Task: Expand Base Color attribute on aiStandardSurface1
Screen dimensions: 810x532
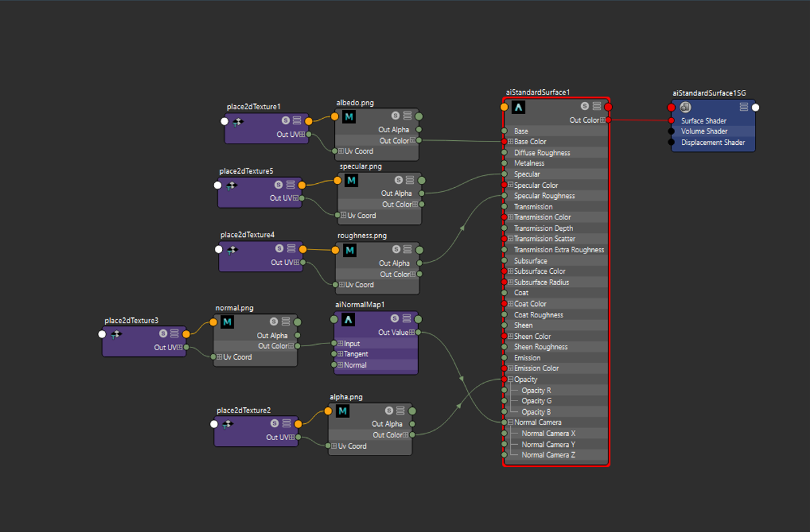Action: [x=511, y=142]
